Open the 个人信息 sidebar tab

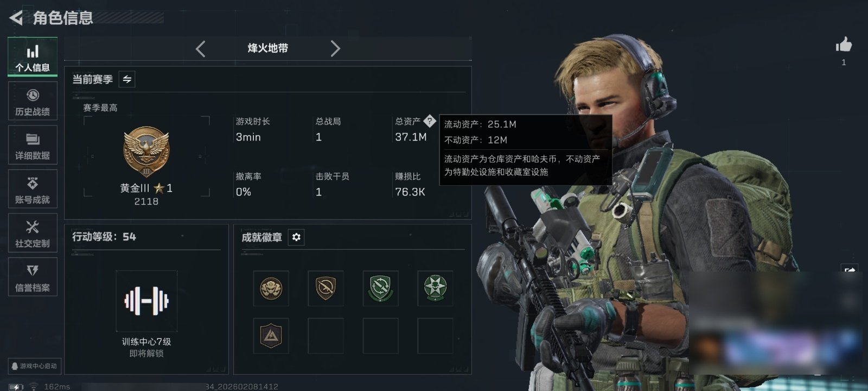pos(33,57)
